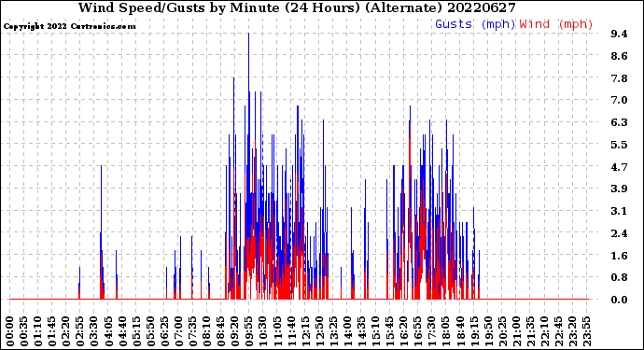This screenshot has width=644, height=350.
Task: Click the 21:35 time axis label
Action: tap(530, 331)
